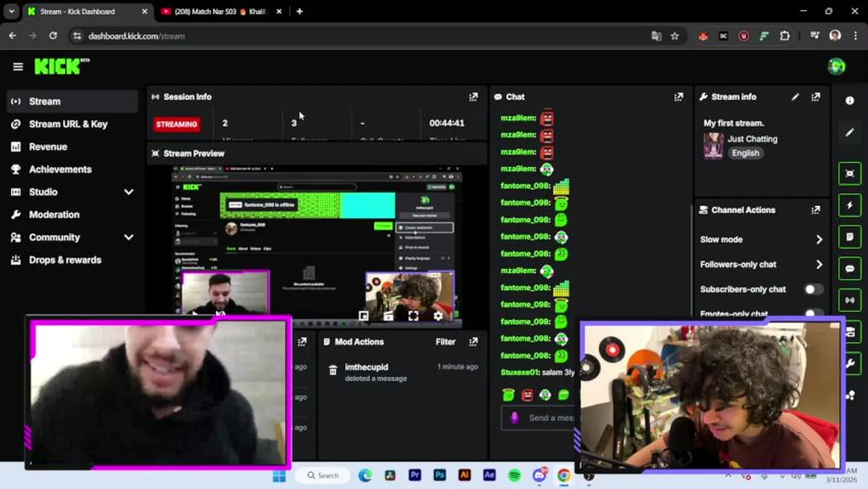This screenshot has width=868, height=489.
Task: Click the Filter button in Mod Actions
Action: coord(446,342)
